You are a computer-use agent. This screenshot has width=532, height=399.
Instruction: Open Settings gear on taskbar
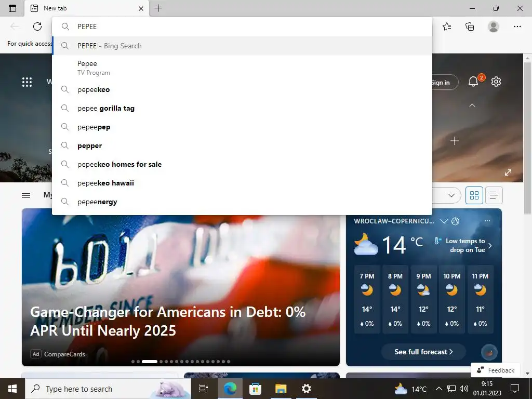pyautogui.click(x=307, y=389)
